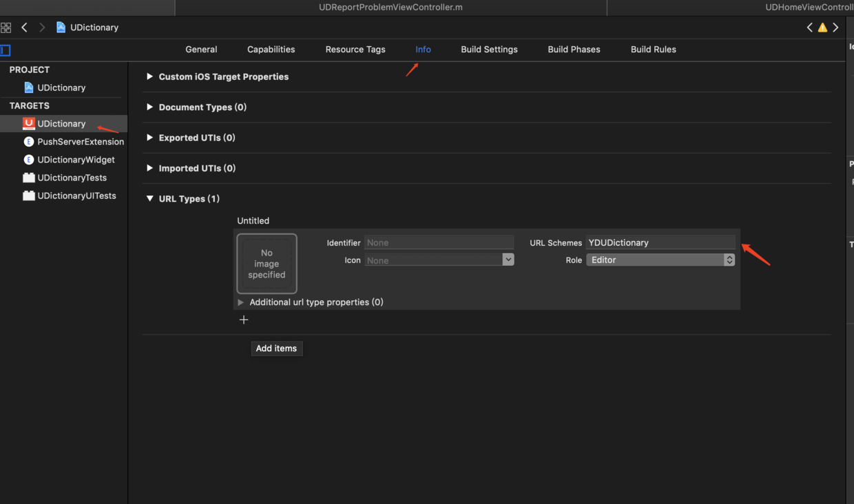Go forward with the right chevron
Screen dimensions: 854x504
(x=42, y=28)
